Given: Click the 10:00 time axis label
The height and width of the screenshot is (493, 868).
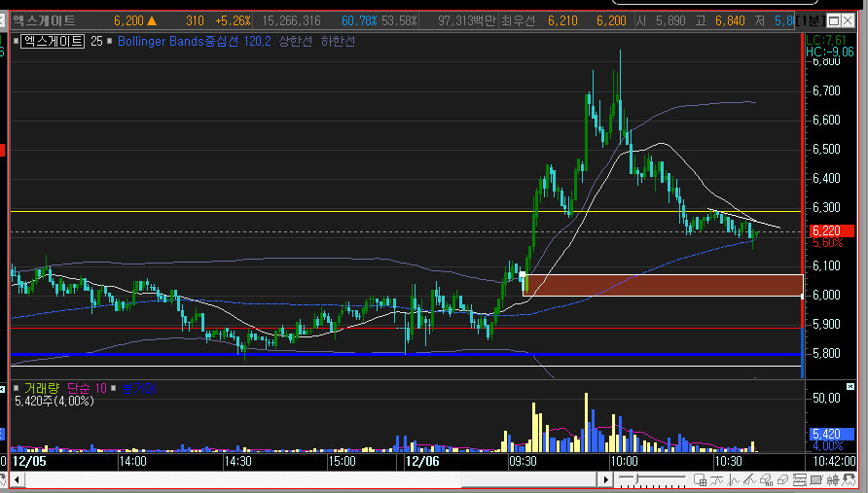Looking at the screenshot, I should pos(624,462).
